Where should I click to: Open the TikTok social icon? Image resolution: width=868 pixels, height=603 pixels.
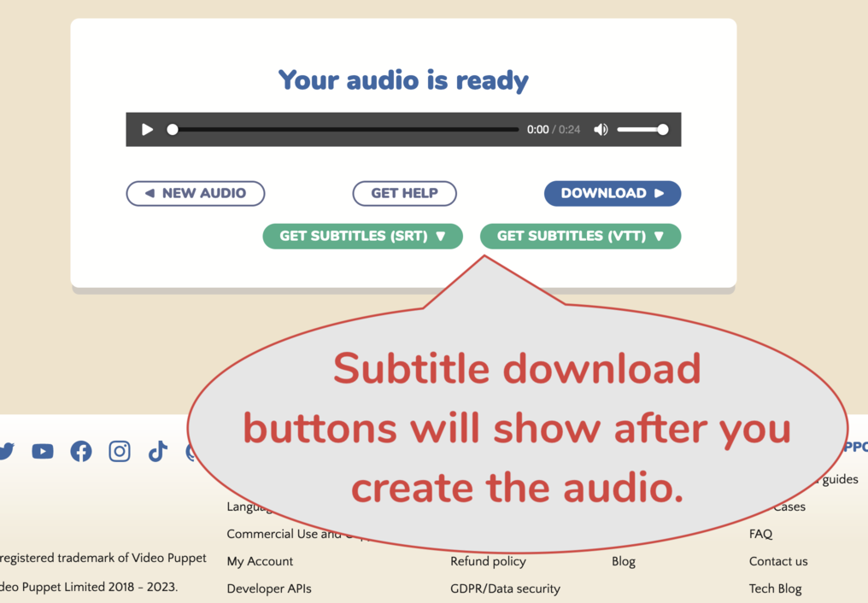(158, 452)
